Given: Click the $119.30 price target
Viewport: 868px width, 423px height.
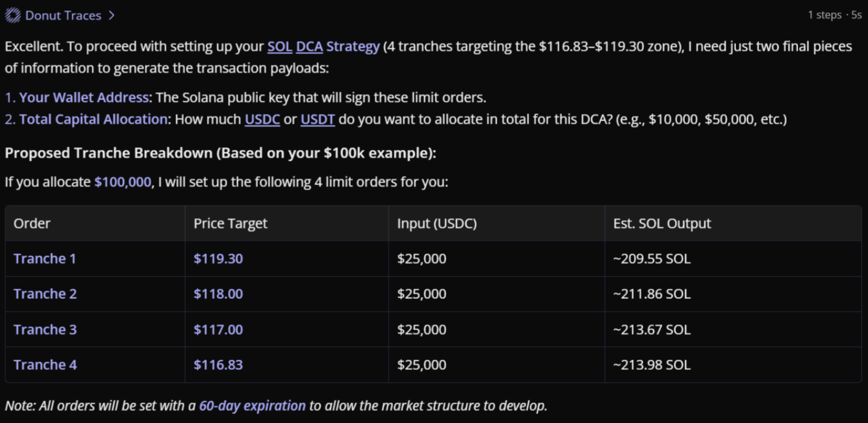Looking at the screenshot, I should click(218, 259).
